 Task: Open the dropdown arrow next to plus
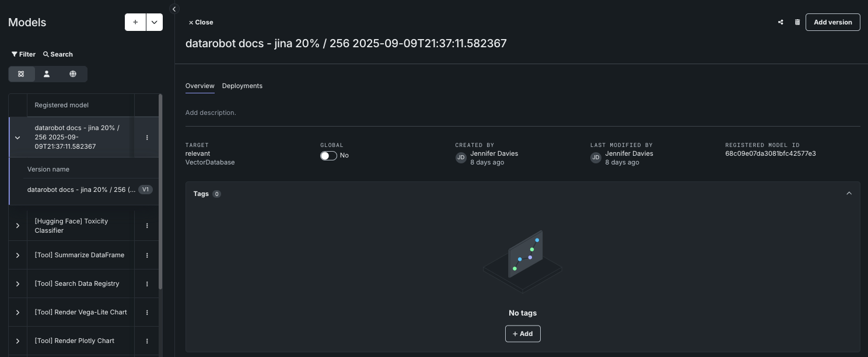pyautogui.click(x=155, y=22)
